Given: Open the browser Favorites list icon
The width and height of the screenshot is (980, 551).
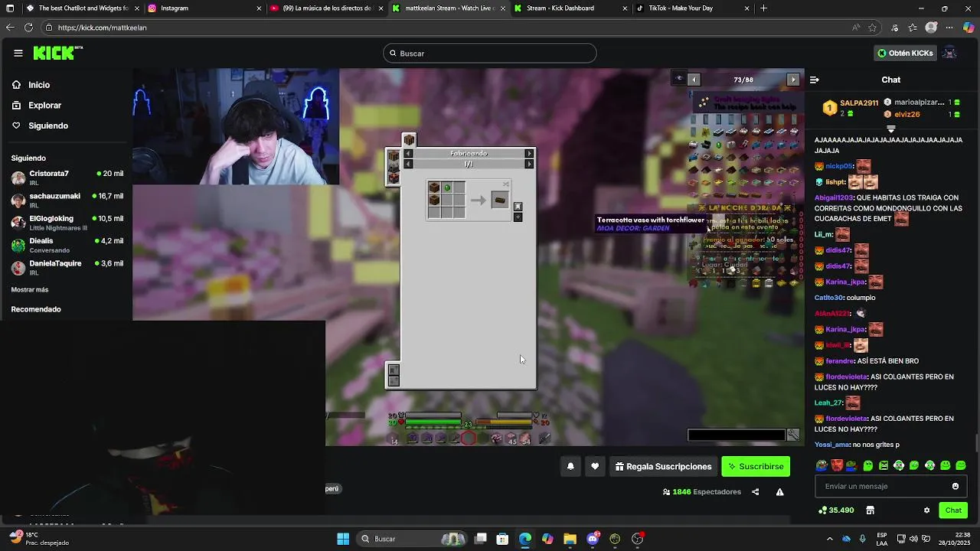Looking at the screenshot, I should [x=913, y=28].
